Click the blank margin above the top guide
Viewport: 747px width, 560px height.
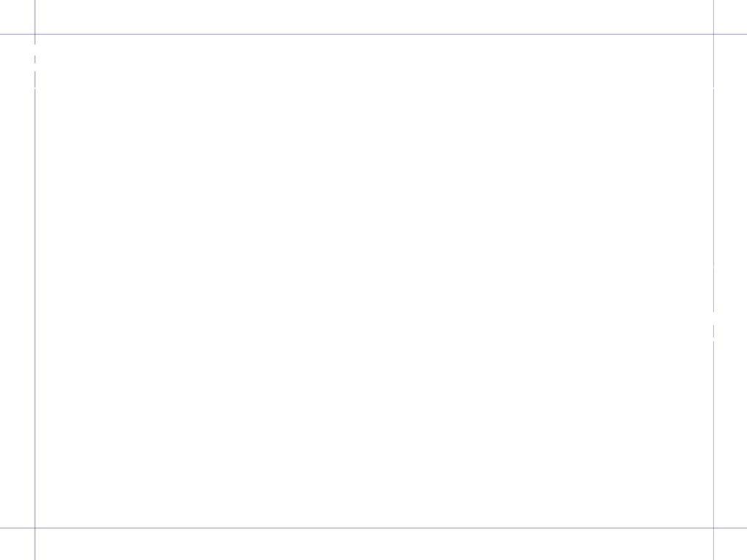coord(374,17)
